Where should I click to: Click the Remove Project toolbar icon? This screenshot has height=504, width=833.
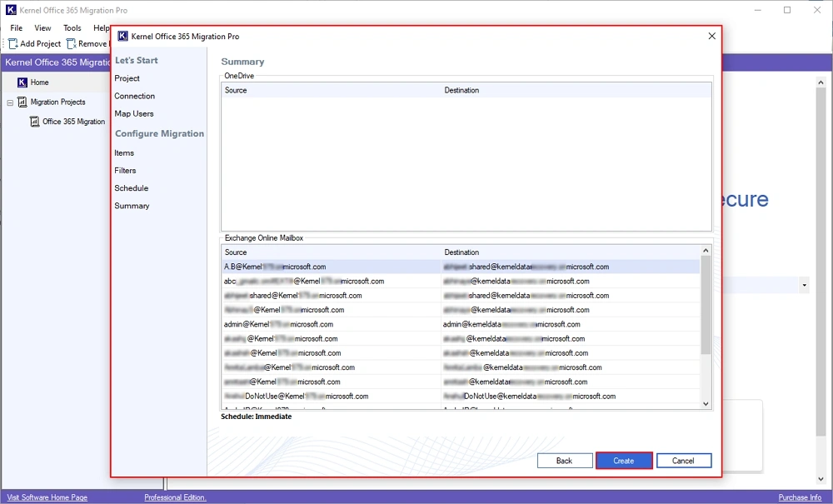click(71, 43)
